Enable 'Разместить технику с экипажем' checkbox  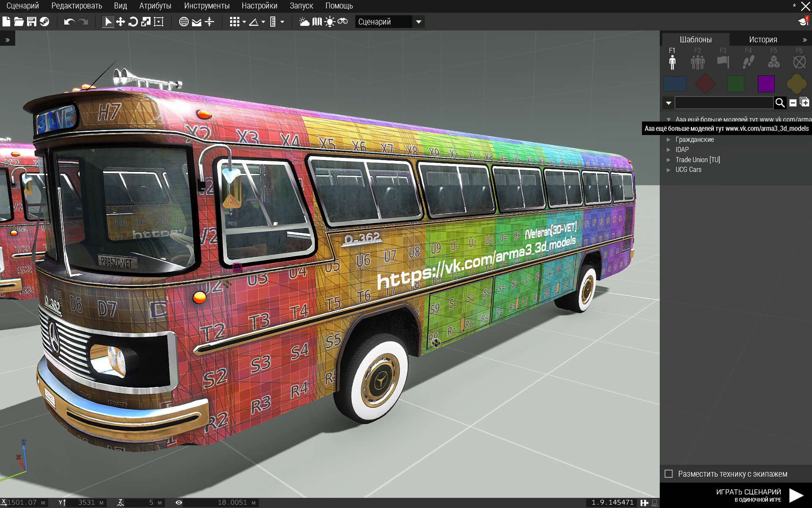[x=669, y=474]
